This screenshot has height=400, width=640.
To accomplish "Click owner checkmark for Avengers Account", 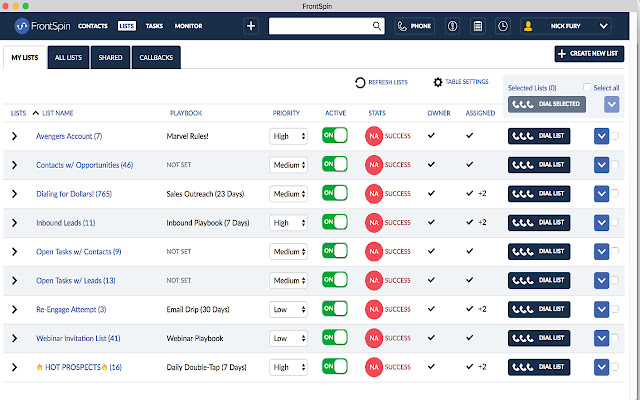I will [x=431, y=136].
